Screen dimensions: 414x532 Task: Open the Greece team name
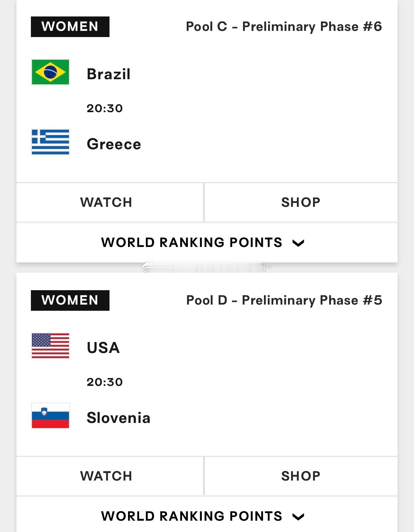point(114,144)
